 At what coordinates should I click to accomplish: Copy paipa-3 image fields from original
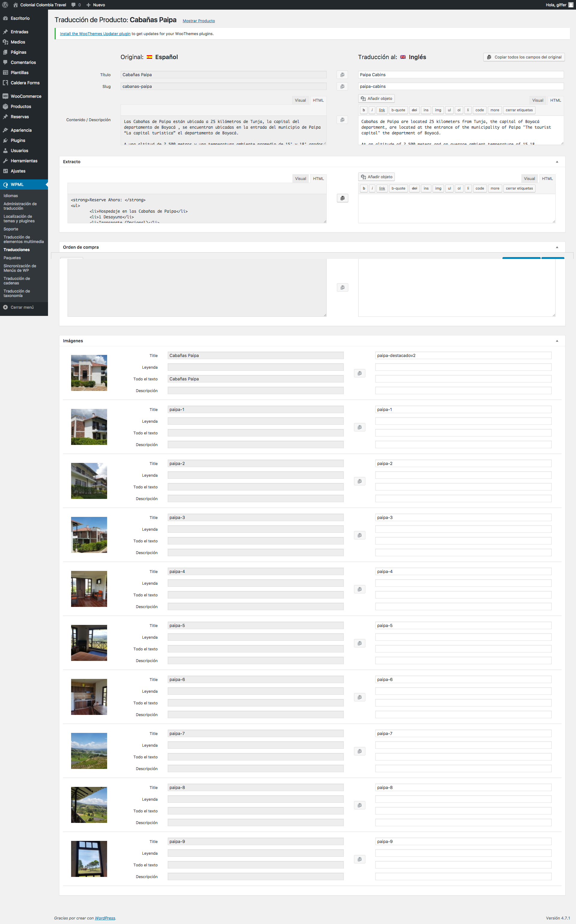pyautogui.click(x=360, y=535)
